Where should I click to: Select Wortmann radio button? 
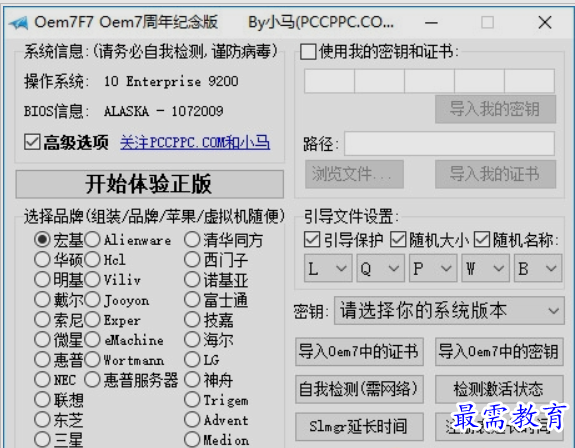[92, 360]
